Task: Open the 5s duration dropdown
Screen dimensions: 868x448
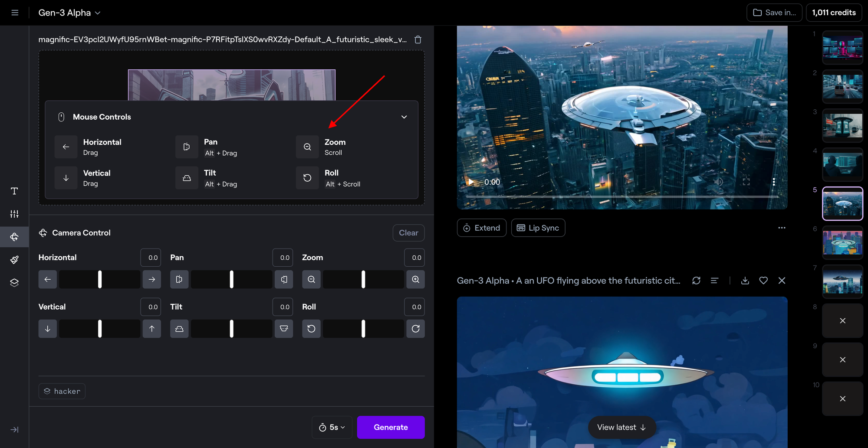Action: 332,427
